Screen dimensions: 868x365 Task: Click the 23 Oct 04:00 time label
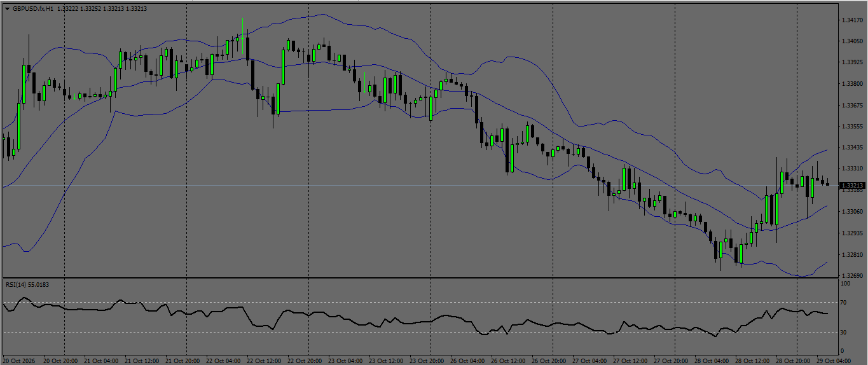(x=345, y=361)
